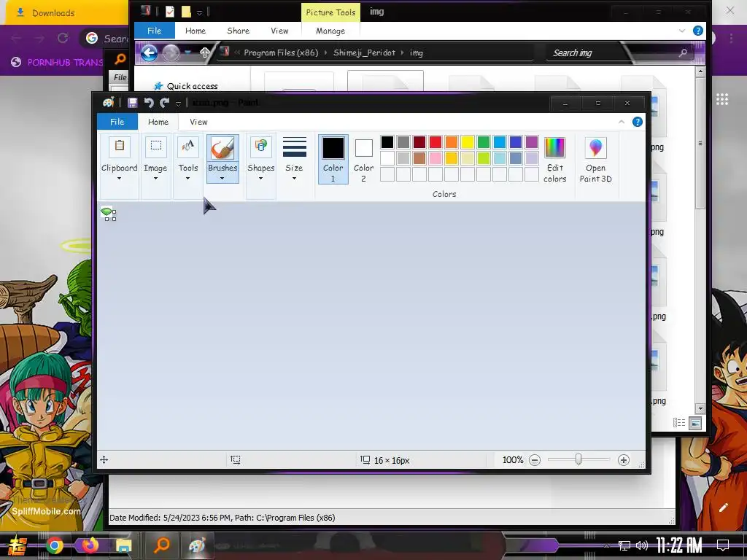Pick the yellow color swatch

coord(468,142)
